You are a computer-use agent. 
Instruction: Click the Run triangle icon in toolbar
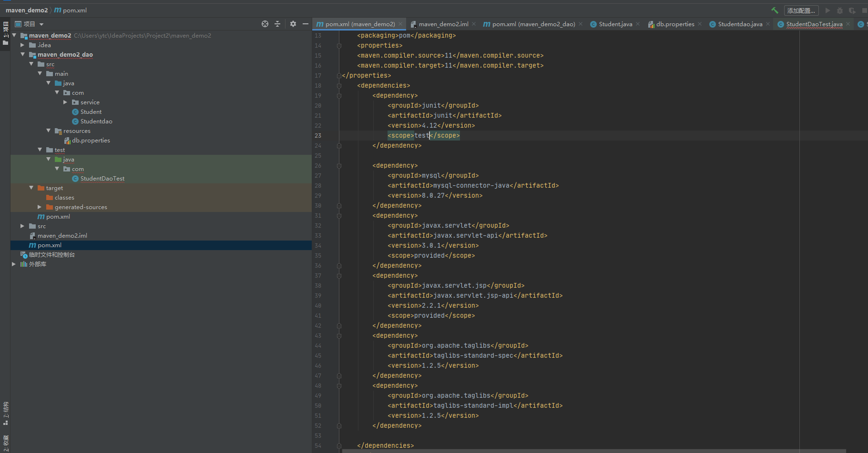[827, 10]
